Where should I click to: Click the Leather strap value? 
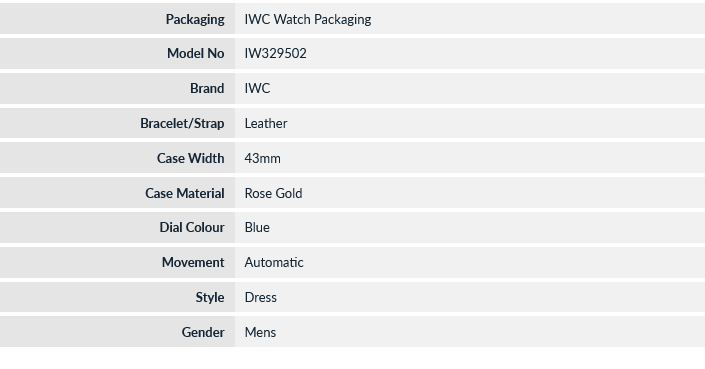coord(266,123)
